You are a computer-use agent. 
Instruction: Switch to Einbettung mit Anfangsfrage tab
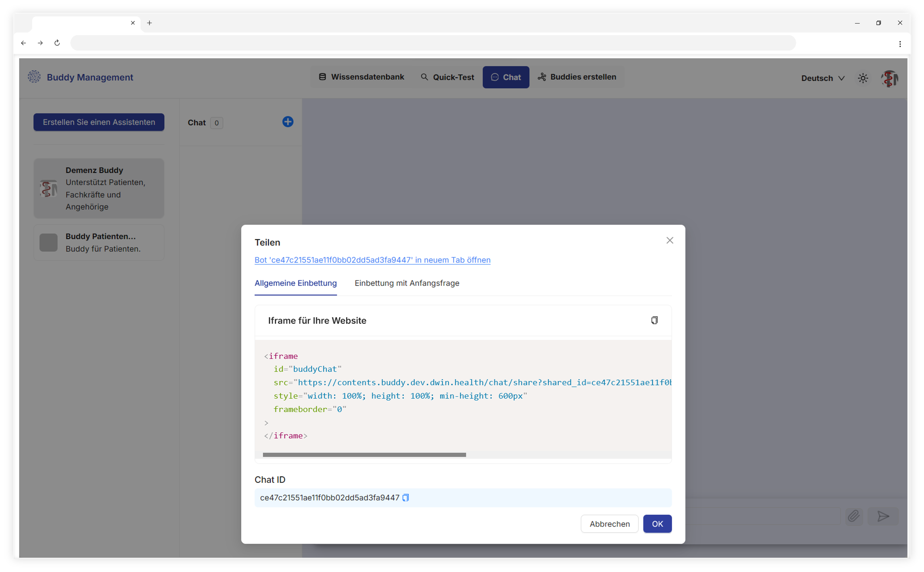click(x=407, y=283)
